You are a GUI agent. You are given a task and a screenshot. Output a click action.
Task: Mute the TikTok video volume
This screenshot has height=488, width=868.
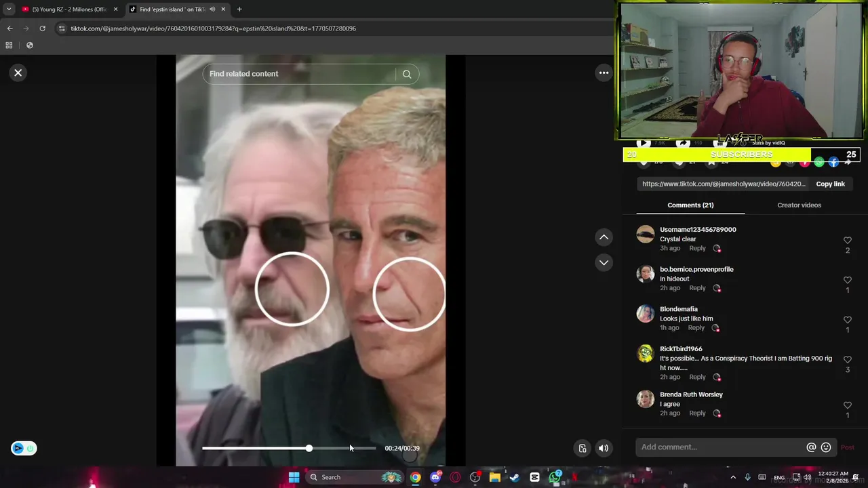(x=604, y=448)
